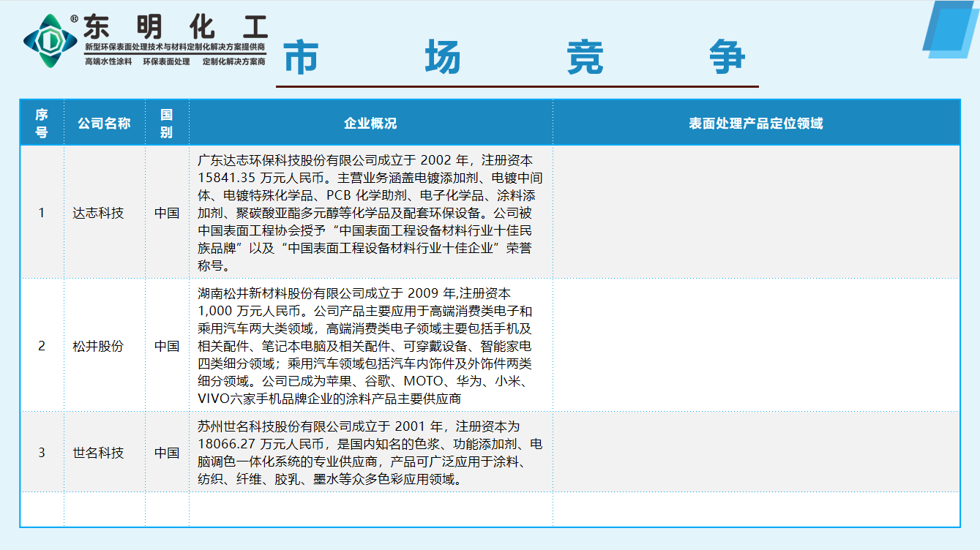Click 中国 cell in the 松井股份 row
980x550 pixels.
tap(167, 346)
